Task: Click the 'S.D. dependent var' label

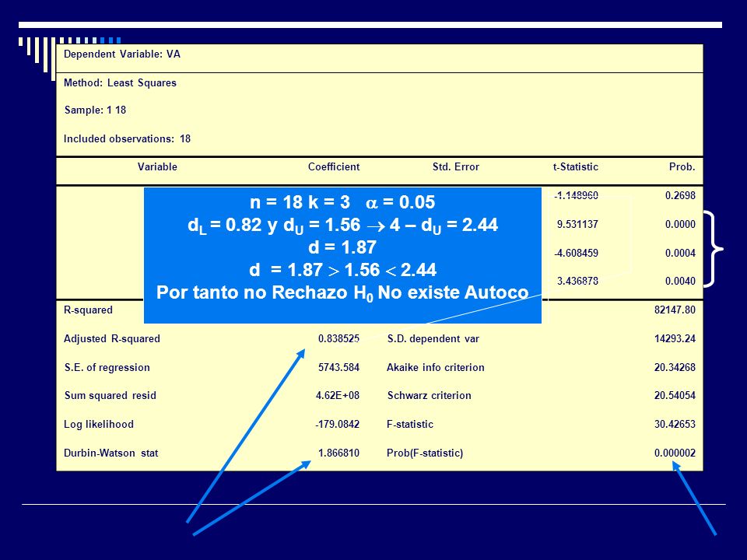Action: tap(433, 338)
